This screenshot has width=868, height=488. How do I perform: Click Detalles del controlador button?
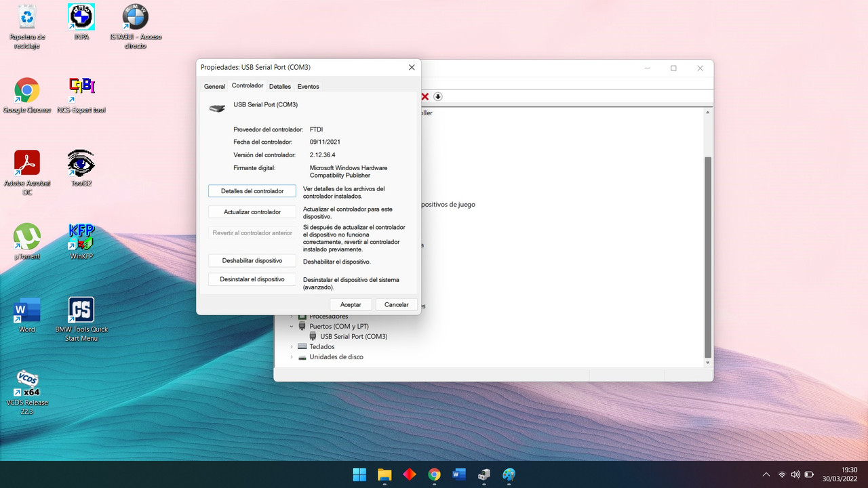tap(252, 191)
